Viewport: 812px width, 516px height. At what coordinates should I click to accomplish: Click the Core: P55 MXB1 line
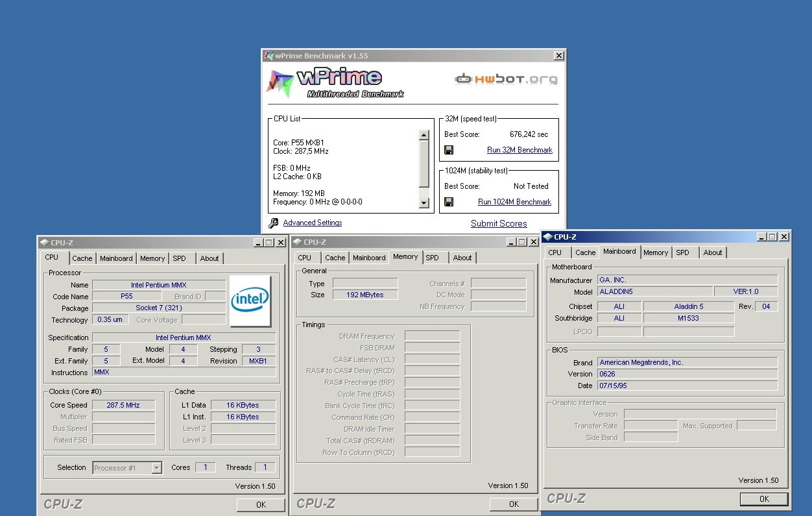coord(299,143)
